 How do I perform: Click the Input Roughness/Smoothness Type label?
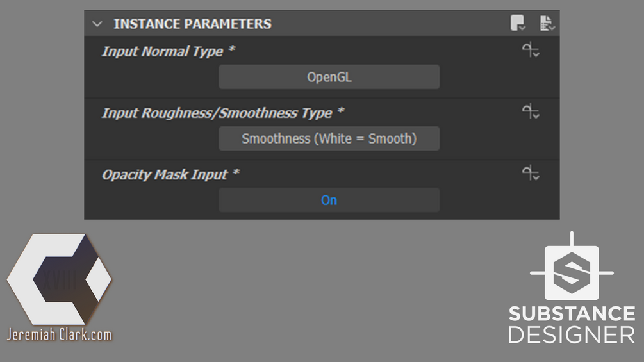(217, 113)
